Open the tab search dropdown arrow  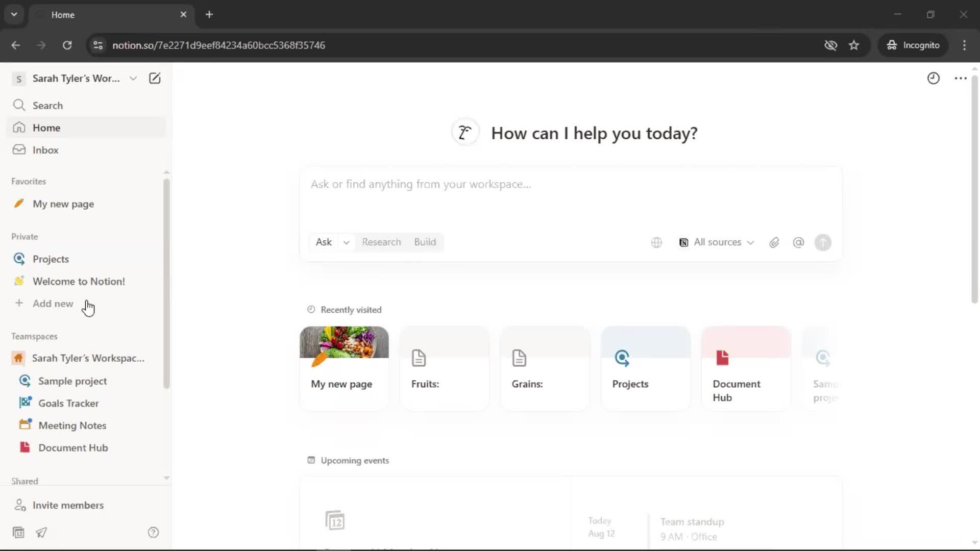(x=14, y=14)
